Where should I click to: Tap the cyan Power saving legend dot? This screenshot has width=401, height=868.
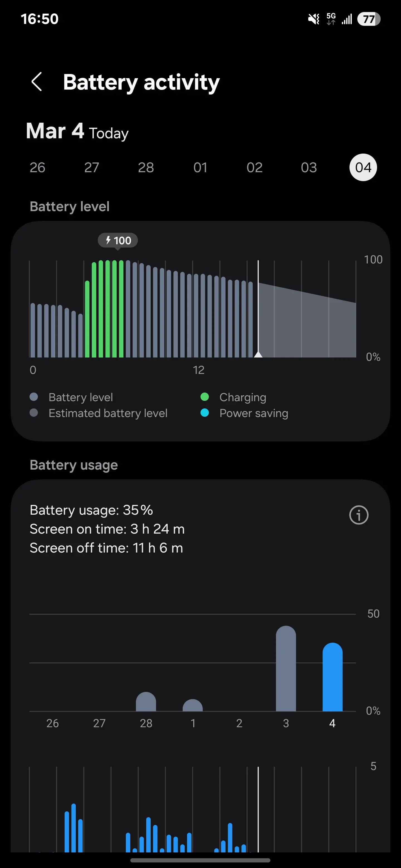205,413
